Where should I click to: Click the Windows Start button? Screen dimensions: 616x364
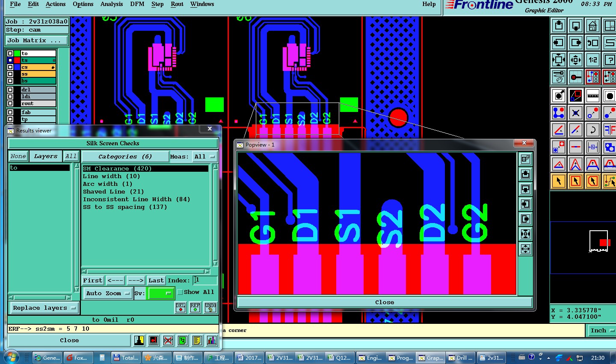(11, 358)
